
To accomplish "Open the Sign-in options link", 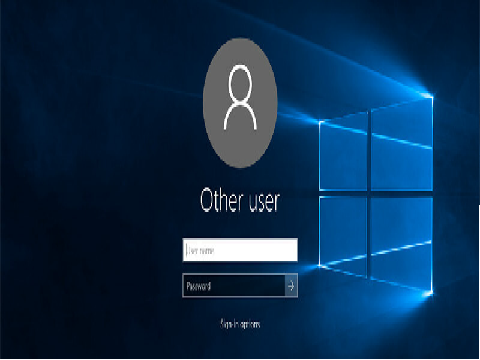I will (x=240, y=324).
